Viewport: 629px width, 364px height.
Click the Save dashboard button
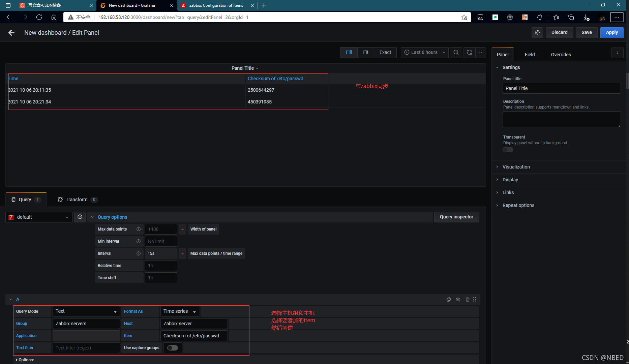tap(587, 33)
